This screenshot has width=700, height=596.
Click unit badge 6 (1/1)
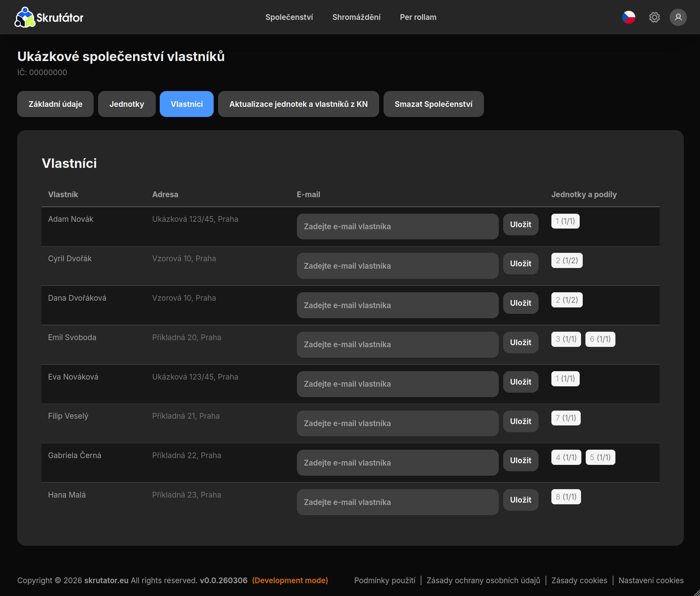coord(600,339)
